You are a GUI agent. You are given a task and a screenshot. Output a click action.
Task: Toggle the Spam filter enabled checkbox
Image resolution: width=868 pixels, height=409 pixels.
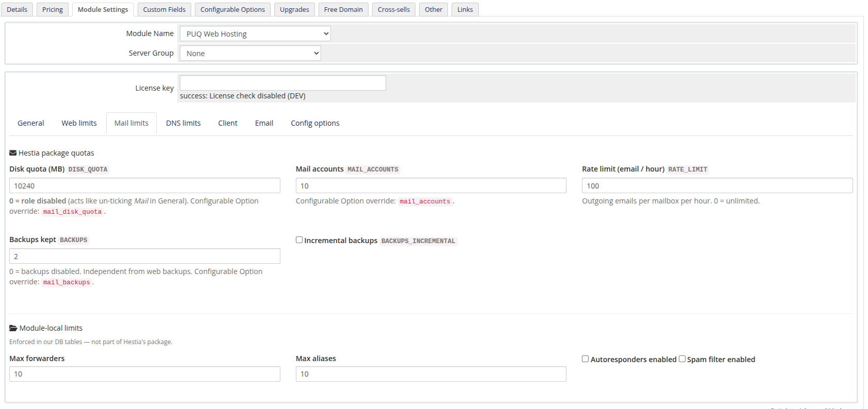[x=682, y=359]
